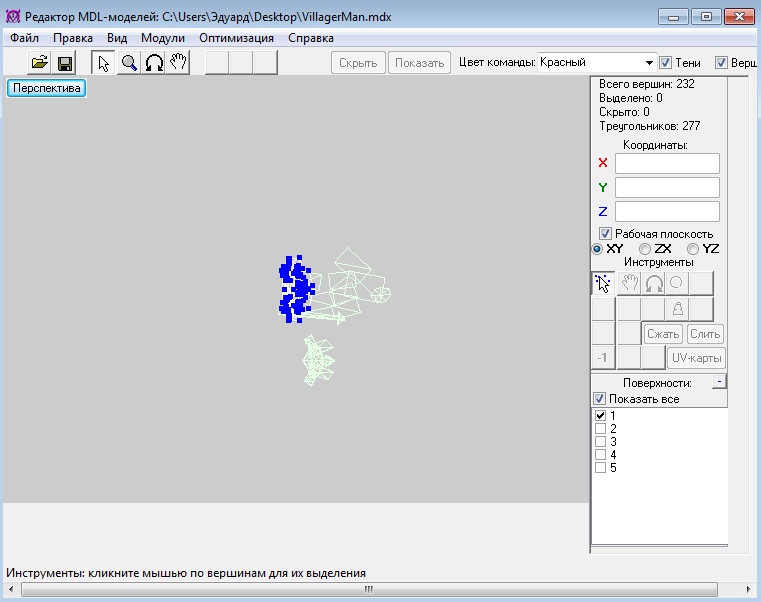This screenshot has width=761, height=602.
Task: Select the XY plane radio button
Action: (597, 249)
